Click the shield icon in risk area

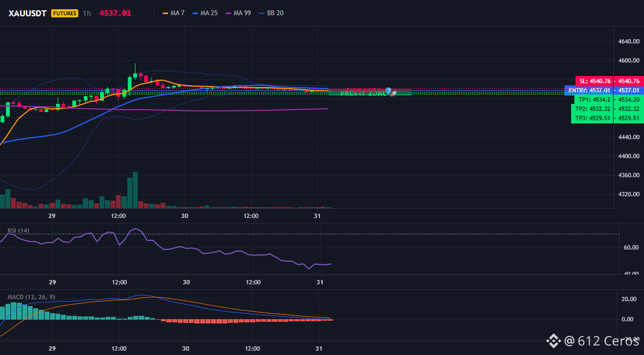(388, 90)
